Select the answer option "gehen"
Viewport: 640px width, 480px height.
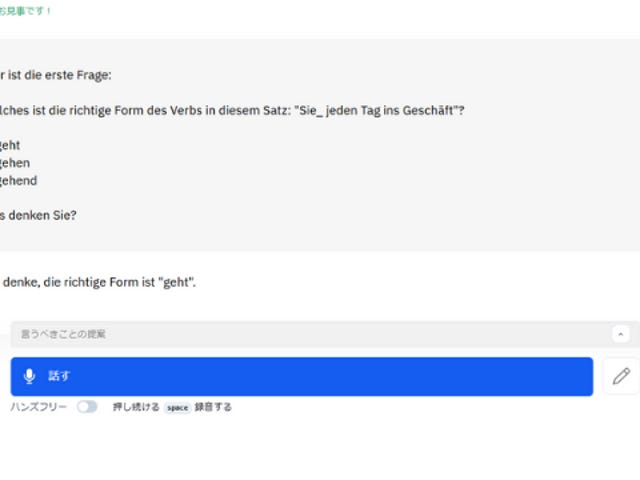pyautogui.click(x=15, y=163)
